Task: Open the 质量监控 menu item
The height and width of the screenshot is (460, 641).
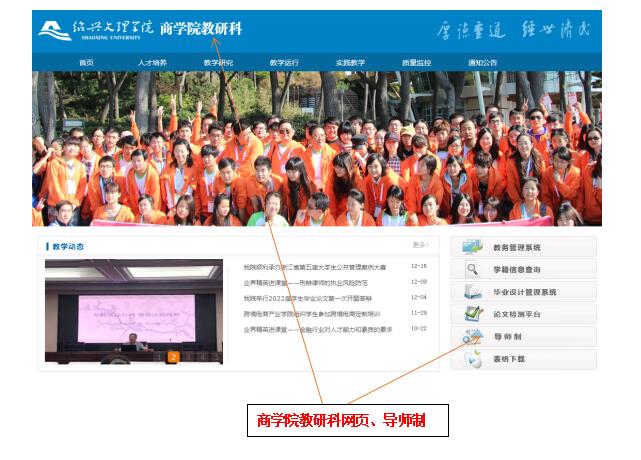Action: 416,63
